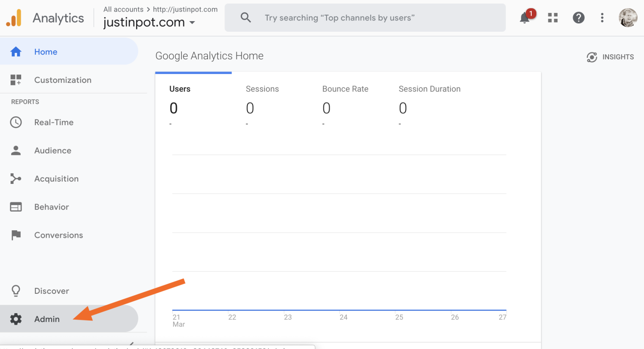This screenshot has width=644, height=349.
Task: Open the Google apps grid
Action: click(552, 17)
